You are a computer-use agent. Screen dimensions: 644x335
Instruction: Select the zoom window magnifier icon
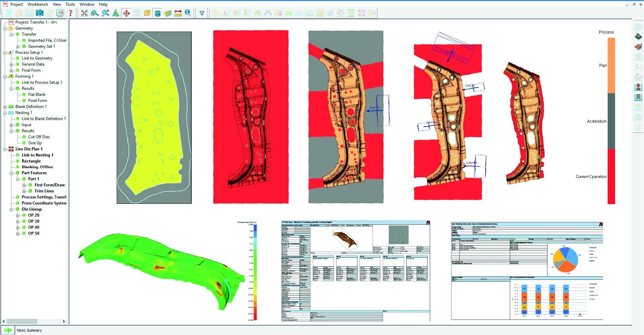click(95, 13)
